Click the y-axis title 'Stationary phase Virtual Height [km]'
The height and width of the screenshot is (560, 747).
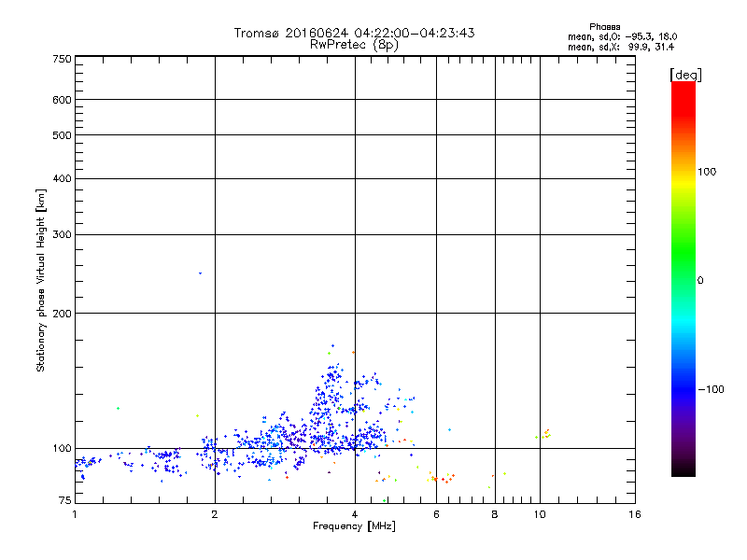click(40, 281)
